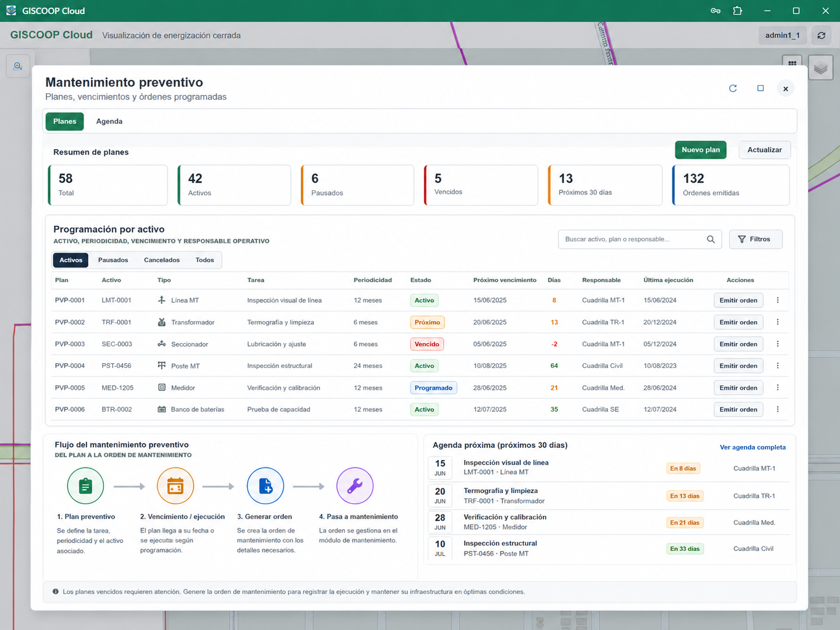Open the Ver agenda completa link
The height and width of the screenshot is (630, 840).
point(752,447)
